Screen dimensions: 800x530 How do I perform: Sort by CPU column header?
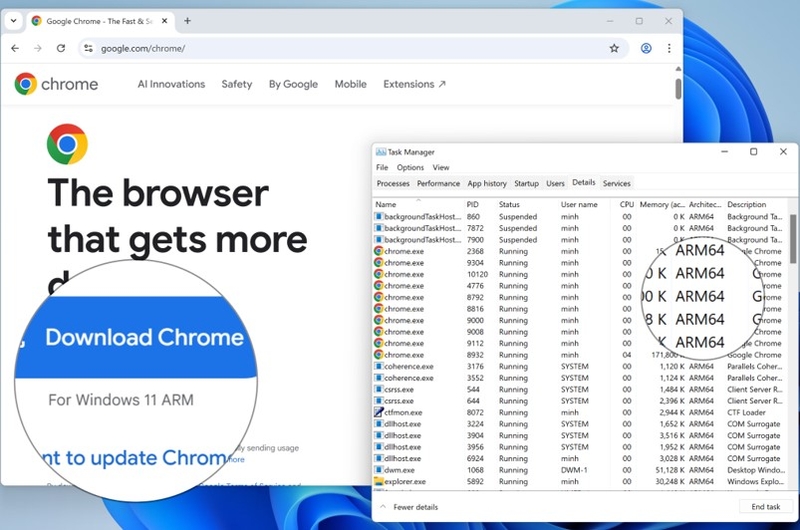pyautogui.click(x=625, y=204)
